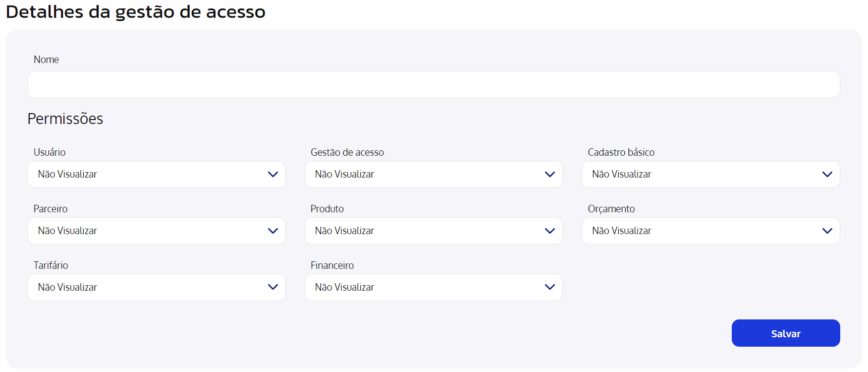Click the Salvar button
The image size is (868, 372).
tap(786, 333)
